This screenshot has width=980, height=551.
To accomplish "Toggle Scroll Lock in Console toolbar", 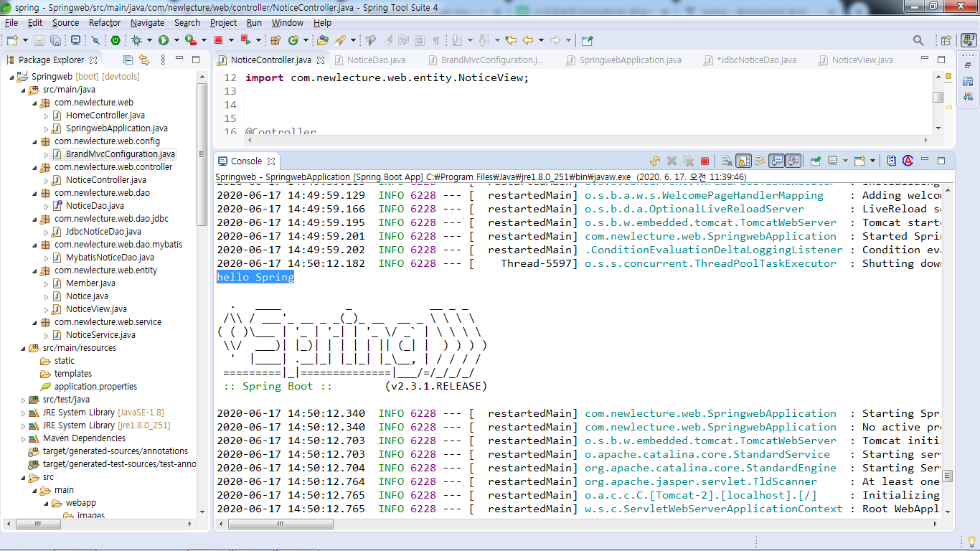I will [x=743, y=161].
